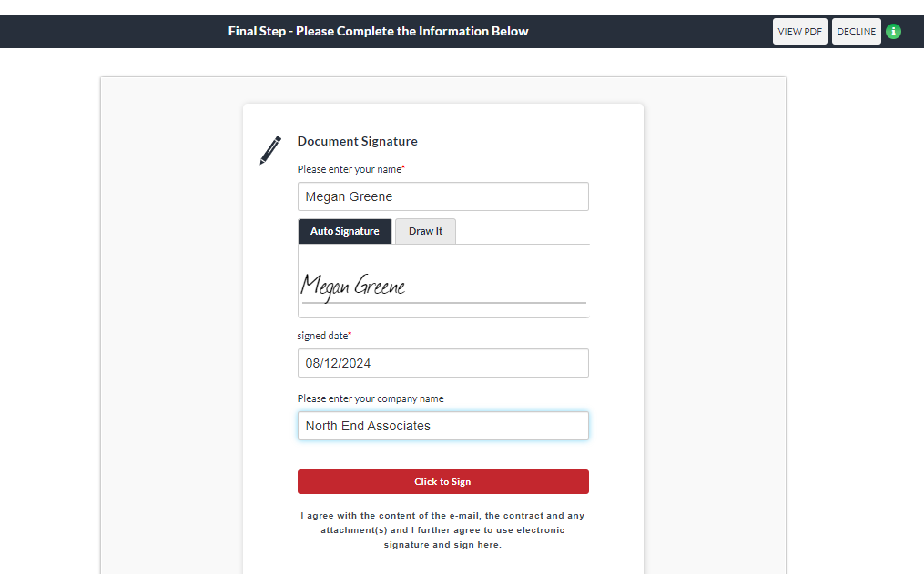Click the "Please enter your name" label
This screenshot has height=574, width=924.
[349, 169]
